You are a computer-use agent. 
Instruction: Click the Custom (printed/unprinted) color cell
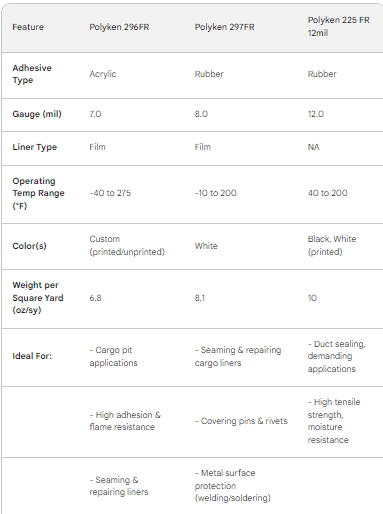pyautogui.click(x=127, y=245)
